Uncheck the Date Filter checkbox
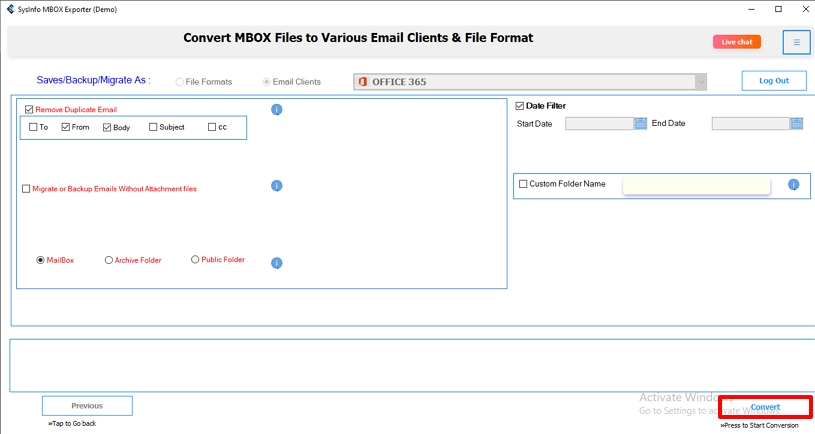 tap(519, 106)
